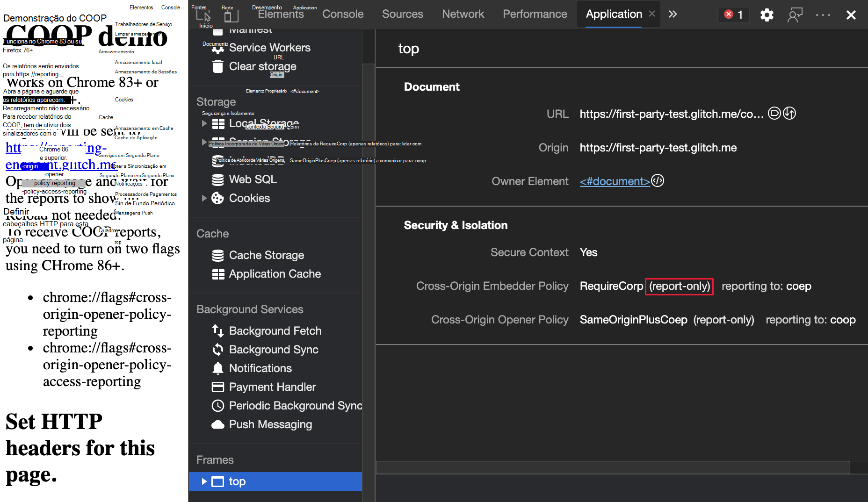Select Service Workers in the sidebar

coord(269,48)
